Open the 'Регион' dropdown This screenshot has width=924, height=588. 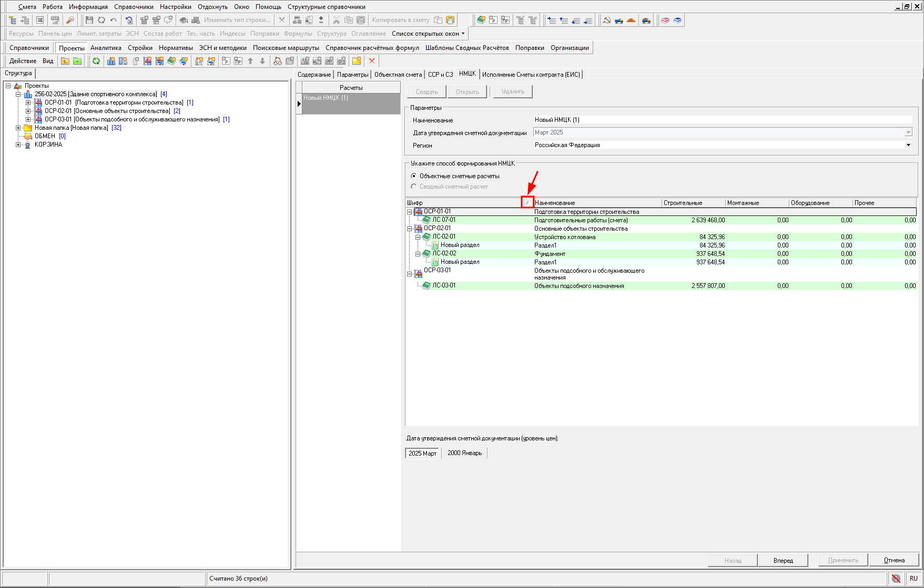click(908, 145)
